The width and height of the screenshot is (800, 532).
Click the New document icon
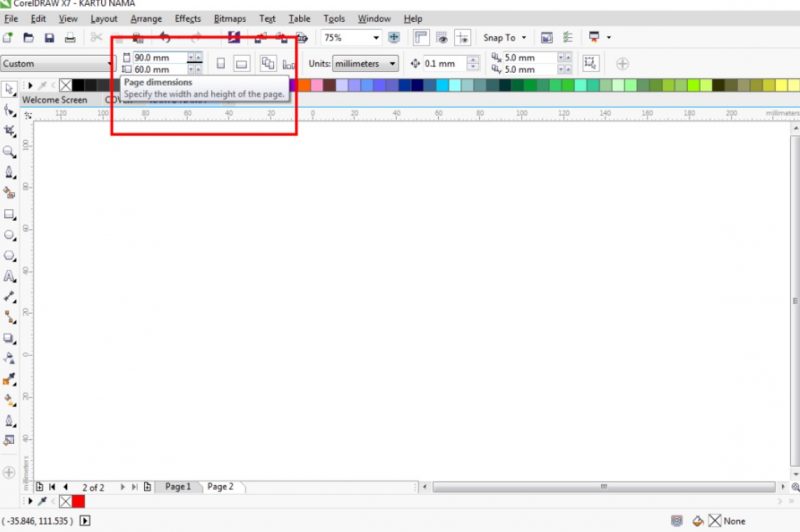8,38
